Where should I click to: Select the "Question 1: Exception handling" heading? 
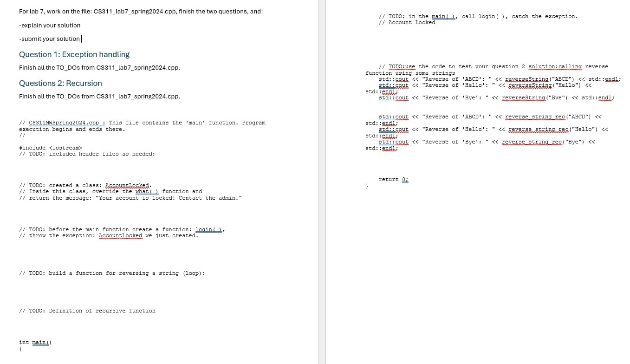pyautogui.click(x=74, y=54)
